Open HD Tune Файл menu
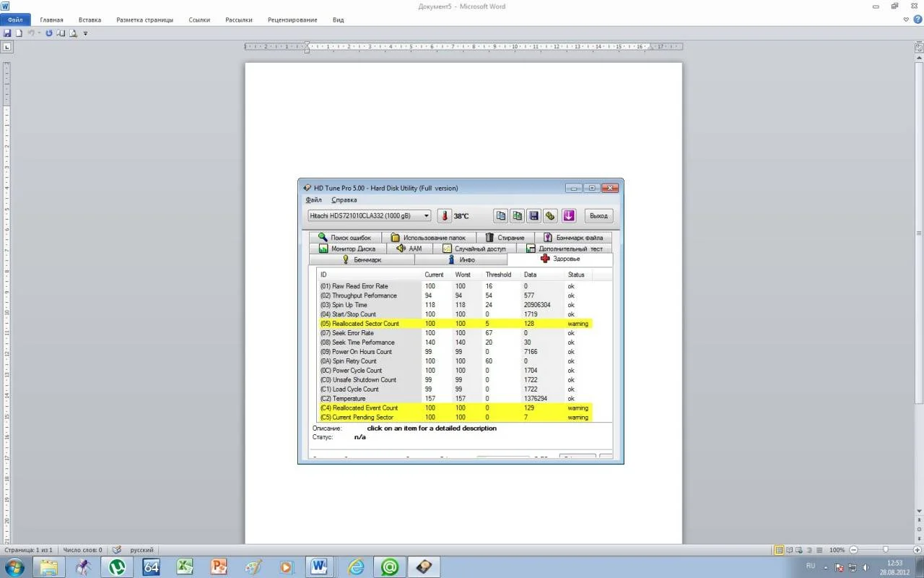 coord(313,200)
